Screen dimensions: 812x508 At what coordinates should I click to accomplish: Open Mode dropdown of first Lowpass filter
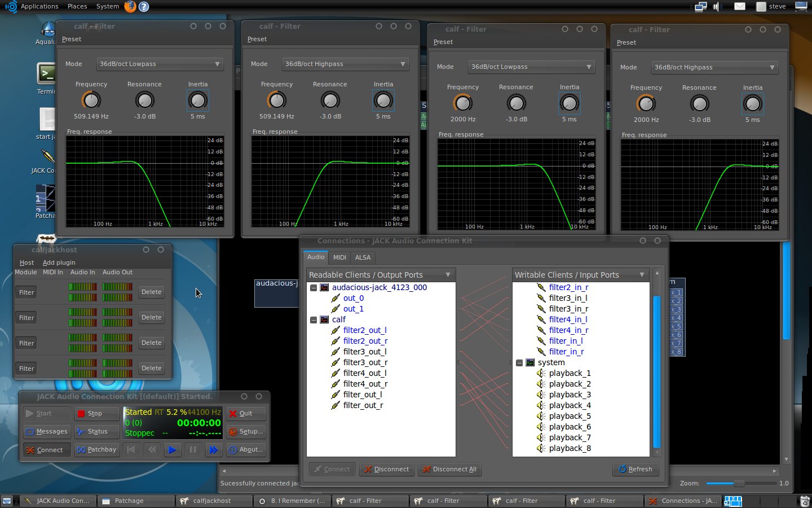160,64
